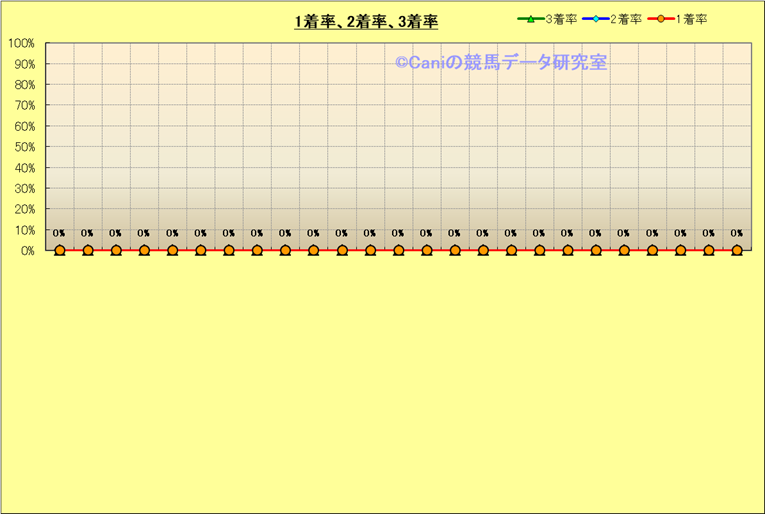This screenshot has height=514, width=765.
Task: Select the 0% vertical axis tick label
Action: point(27,251)
